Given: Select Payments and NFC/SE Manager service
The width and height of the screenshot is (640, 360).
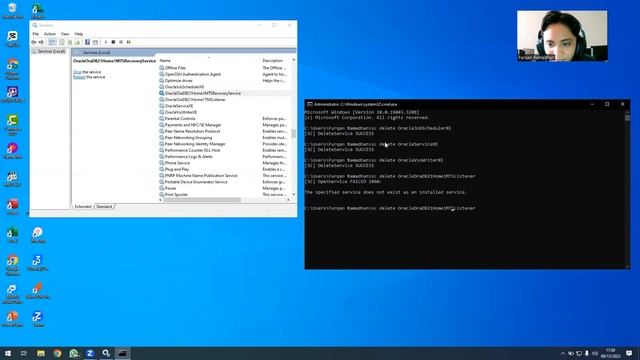Looking at the screenshot, I should click(224, 125).
